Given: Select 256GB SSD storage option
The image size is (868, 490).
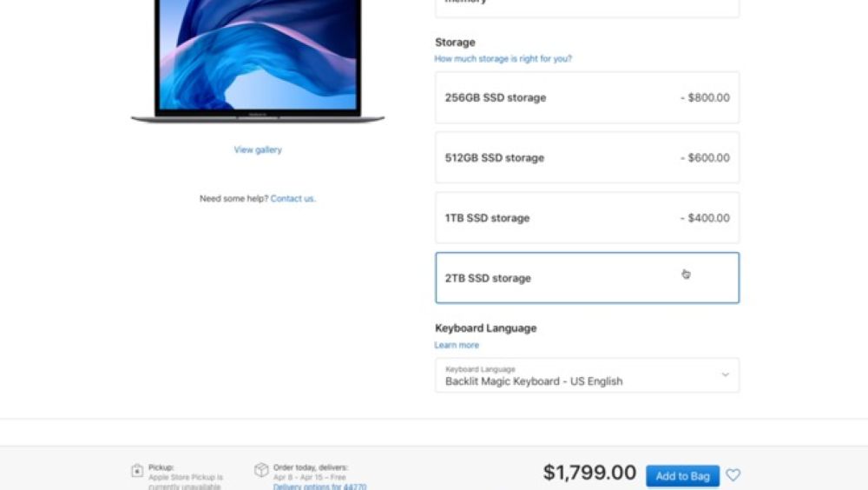Looking at the screenshot, I should (587, 97).
